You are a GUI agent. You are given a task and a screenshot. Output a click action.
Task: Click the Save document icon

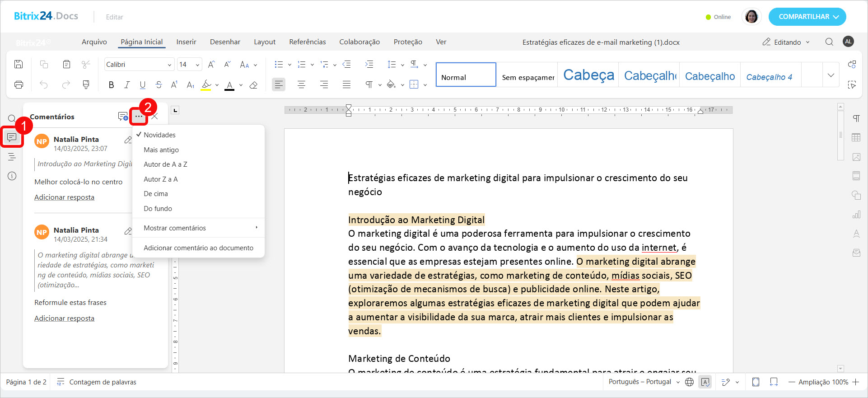(x=19, y=64)
